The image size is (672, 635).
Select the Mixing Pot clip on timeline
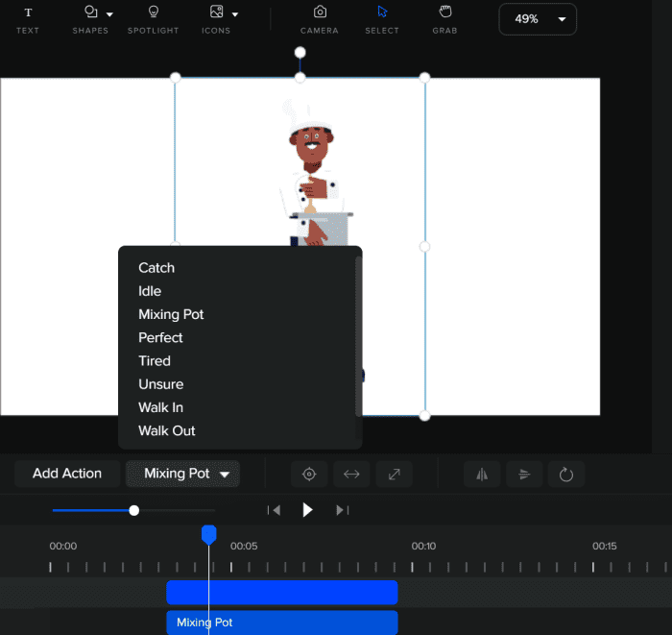tap(281, 622)
